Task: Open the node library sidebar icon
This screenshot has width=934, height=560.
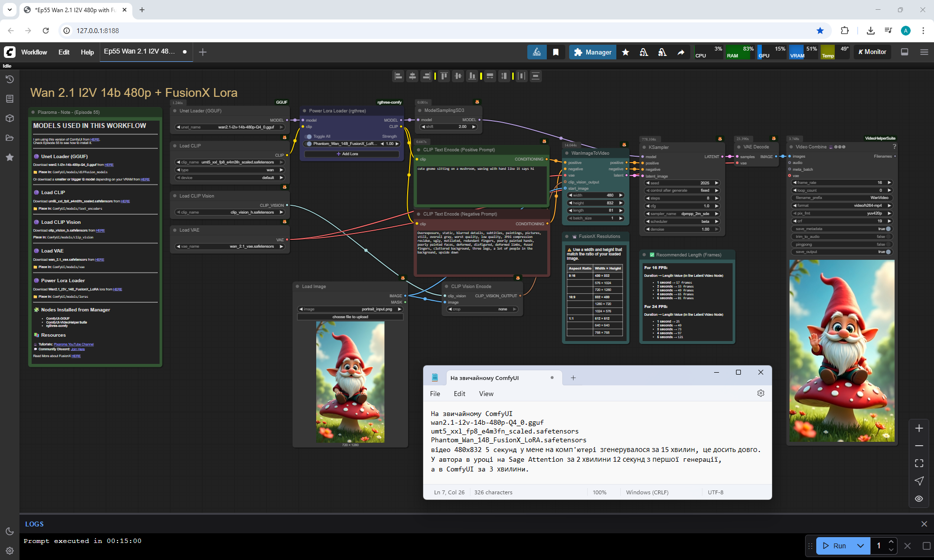Action: tap(10, 99)
